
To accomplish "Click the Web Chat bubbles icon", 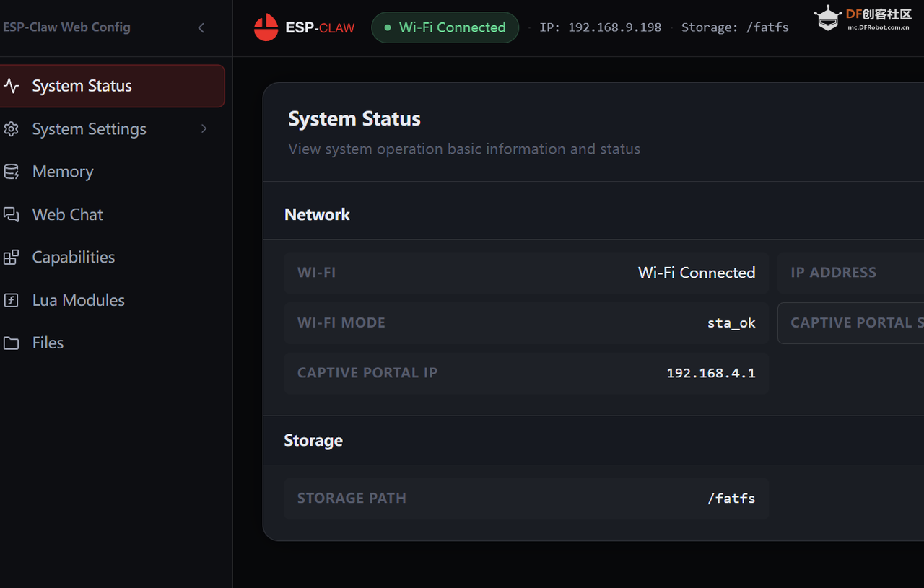I will pos(12,214).
